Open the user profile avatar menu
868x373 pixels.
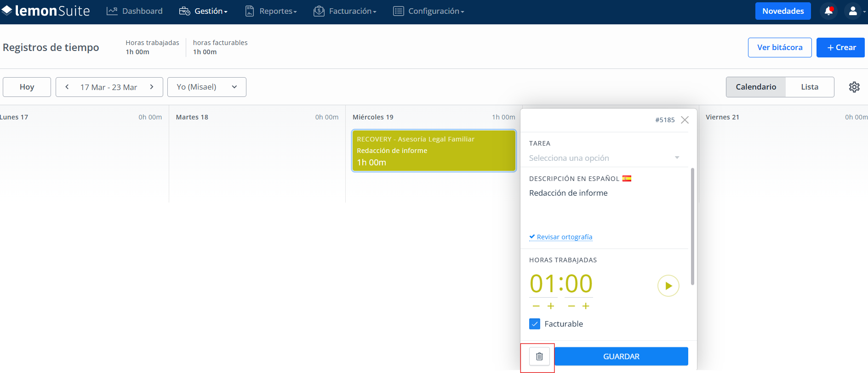tap(853, 11)
